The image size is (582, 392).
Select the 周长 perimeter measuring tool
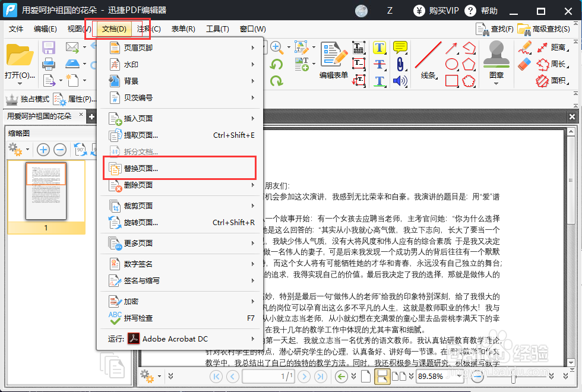552,64
